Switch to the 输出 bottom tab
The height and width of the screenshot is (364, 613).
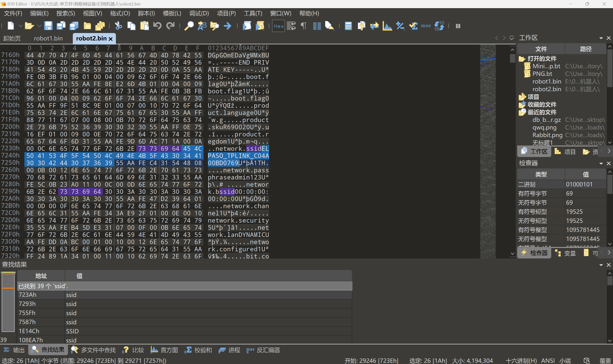click(x=14, y=350)
